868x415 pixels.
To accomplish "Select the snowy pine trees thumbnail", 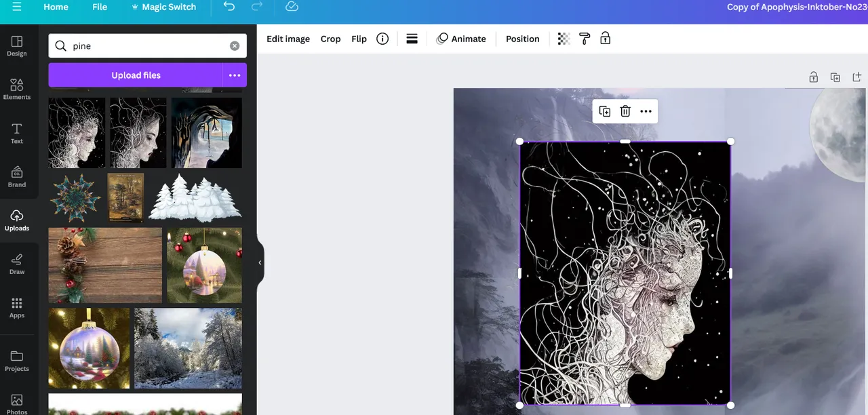I will (x=195, y=198).
